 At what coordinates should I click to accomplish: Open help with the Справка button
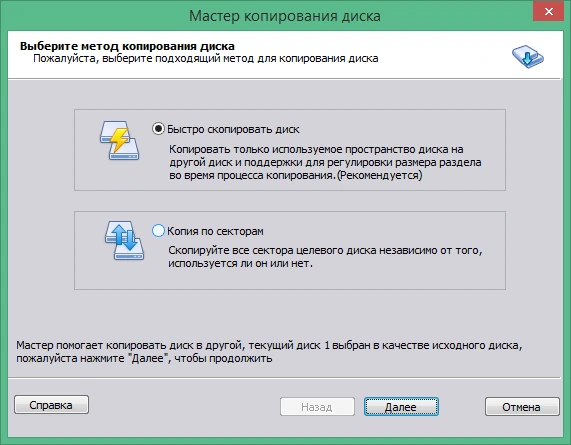[x=51, y=405]
